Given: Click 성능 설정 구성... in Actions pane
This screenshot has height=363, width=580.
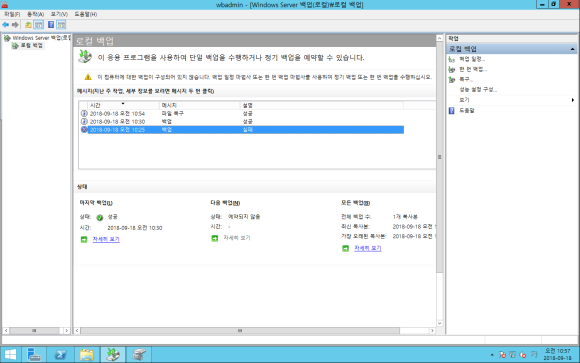Looking at the screenshot, I should tap(478, 90).
